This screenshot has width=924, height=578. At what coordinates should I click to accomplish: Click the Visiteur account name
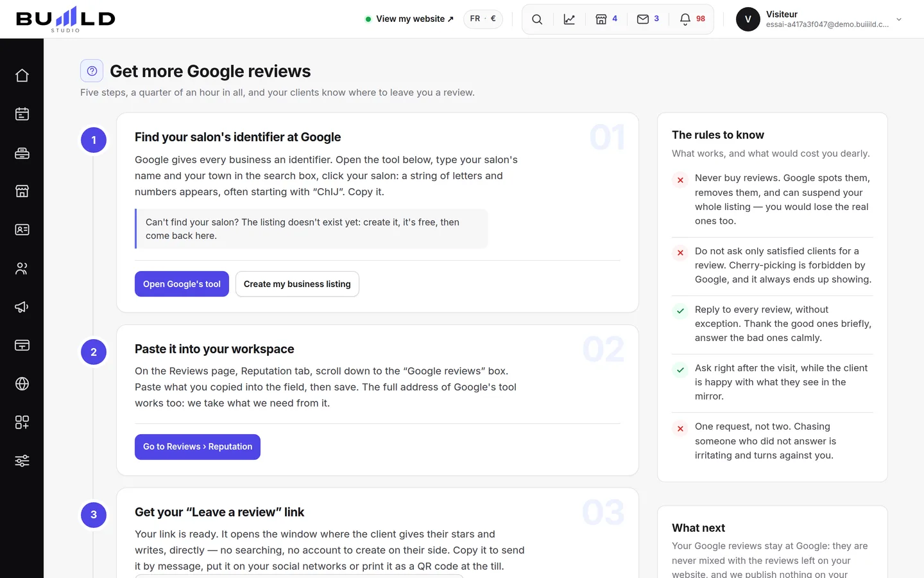(782, 14)
